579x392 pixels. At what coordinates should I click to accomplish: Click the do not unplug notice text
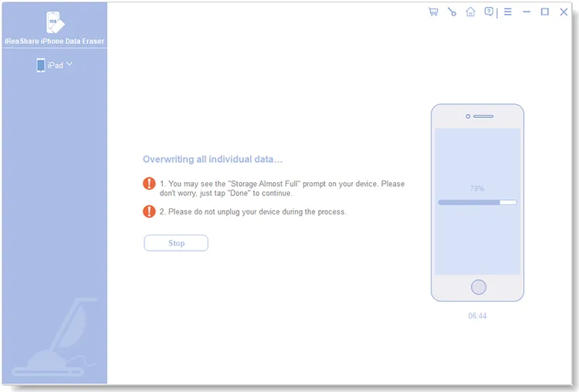click(x=253, y=212)
